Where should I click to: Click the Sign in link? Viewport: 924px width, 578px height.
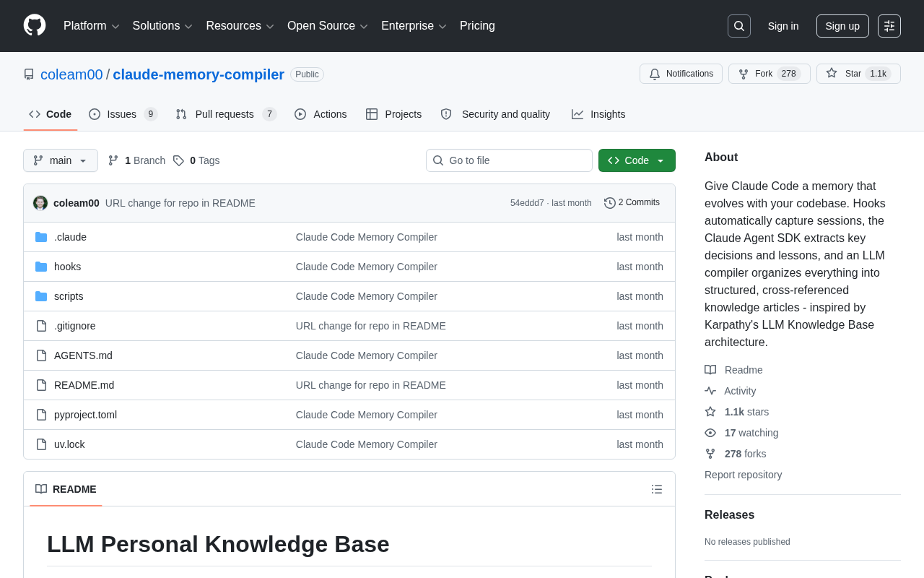click(x=783, y=26)
